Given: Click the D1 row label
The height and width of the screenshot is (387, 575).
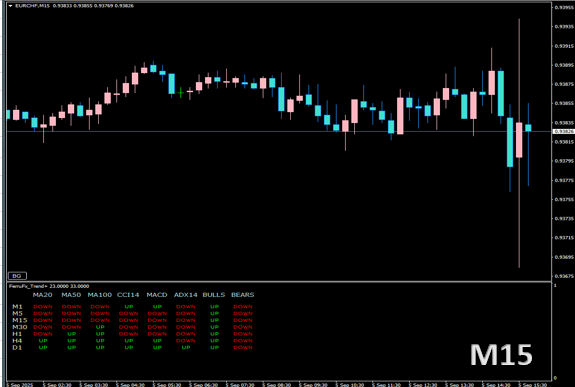Looking at the screenshot, I should click(x=17, y=347).
